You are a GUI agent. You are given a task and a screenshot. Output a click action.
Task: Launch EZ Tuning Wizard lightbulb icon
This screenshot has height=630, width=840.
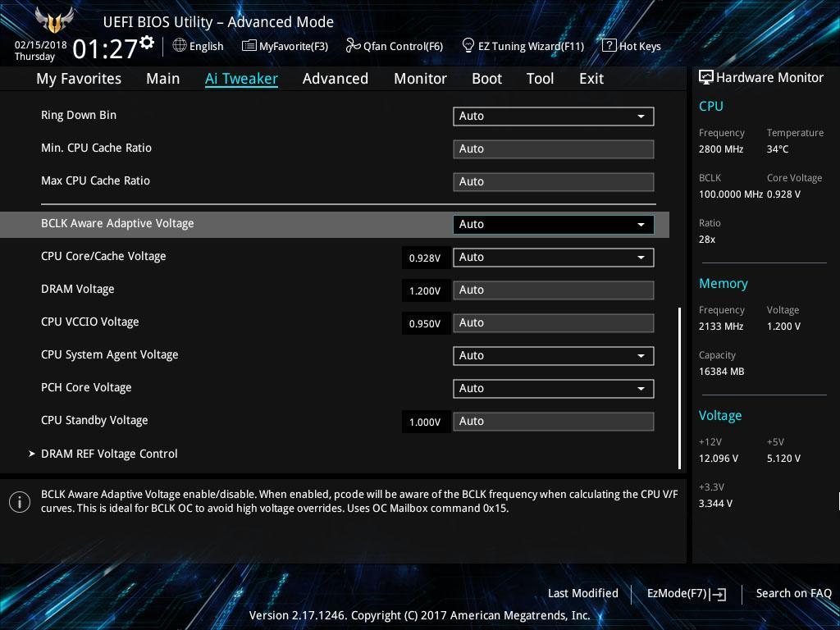point(468,46)
